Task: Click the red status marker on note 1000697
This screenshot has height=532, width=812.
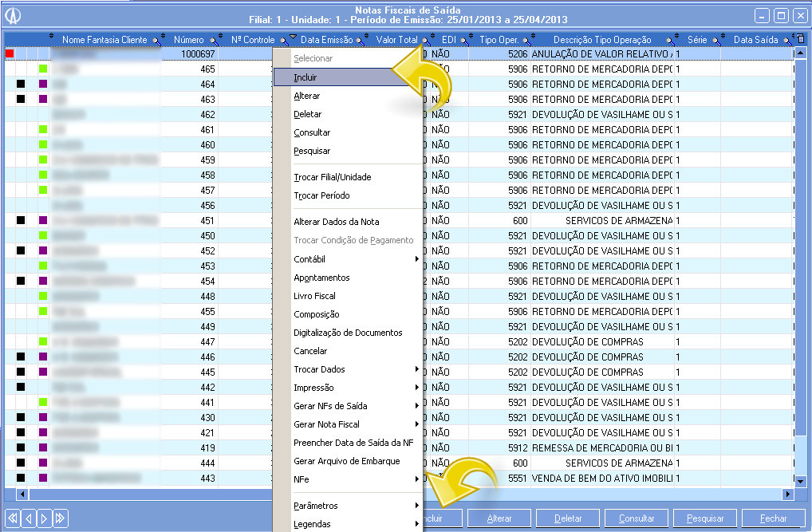Action: click(x=10, y=53)
